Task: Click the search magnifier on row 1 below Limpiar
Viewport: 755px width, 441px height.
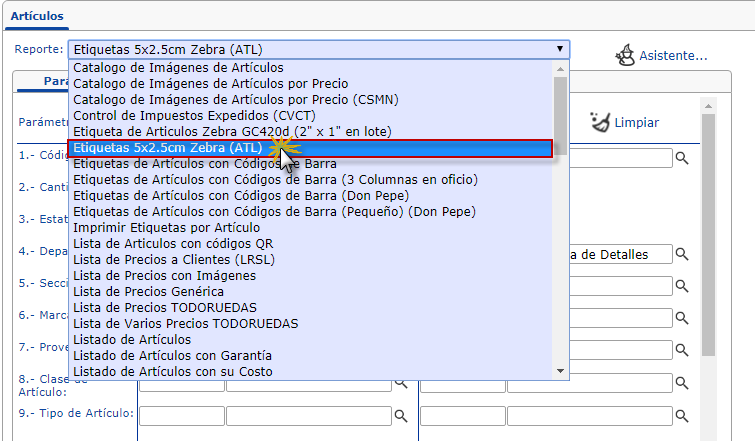Action: coord(683,158)
